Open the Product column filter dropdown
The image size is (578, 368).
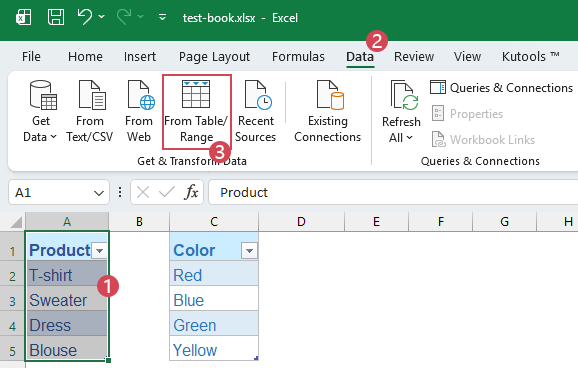pos(100,251)
